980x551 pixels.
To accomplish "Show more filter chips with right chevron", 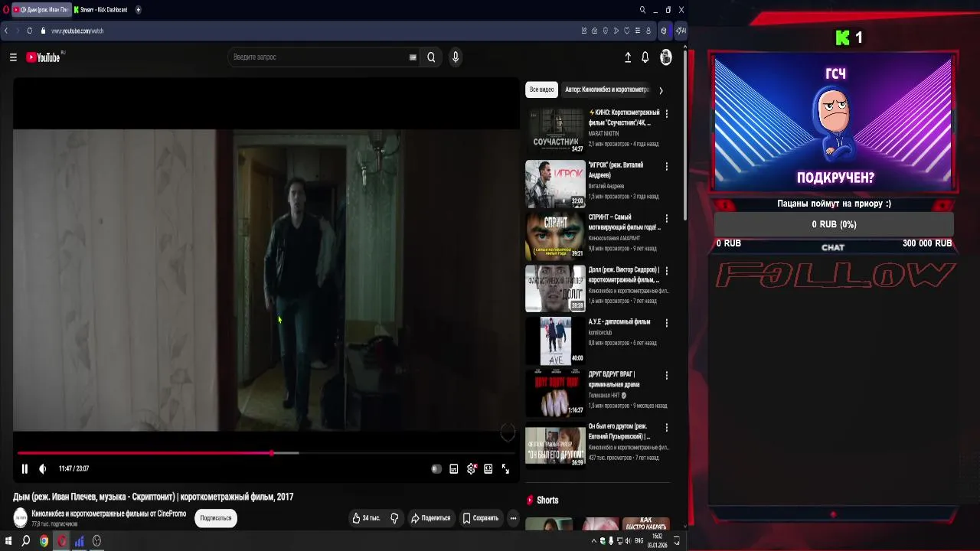I will point(661,90).
